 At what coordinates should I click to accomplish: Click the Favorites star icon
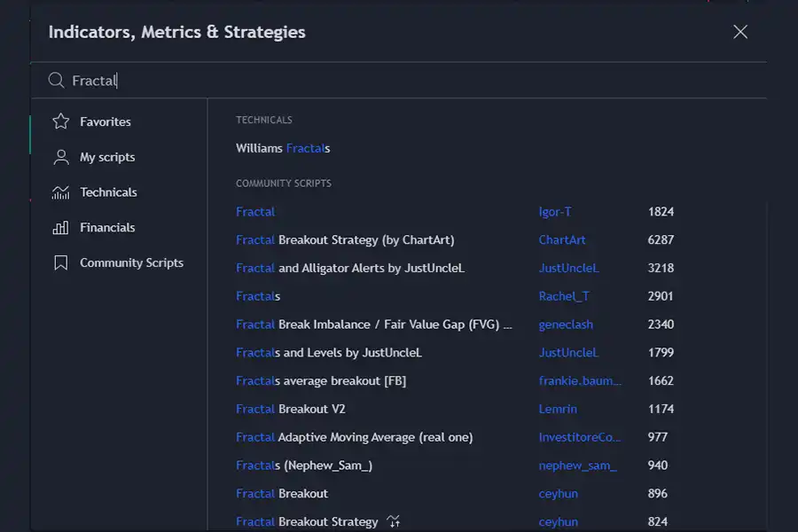tap(60, 121)
